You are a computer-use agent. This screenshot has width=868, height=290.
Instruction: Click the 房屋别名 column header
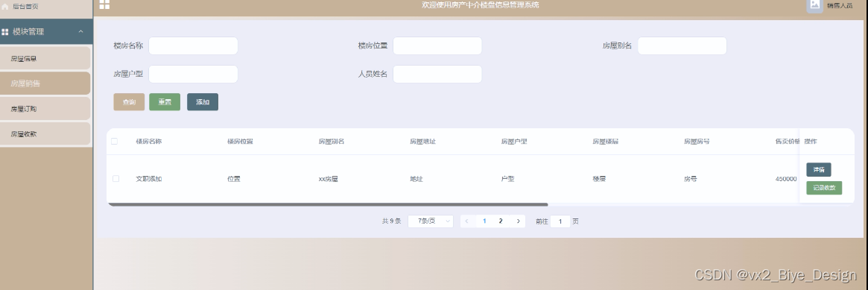click(332, 142)
